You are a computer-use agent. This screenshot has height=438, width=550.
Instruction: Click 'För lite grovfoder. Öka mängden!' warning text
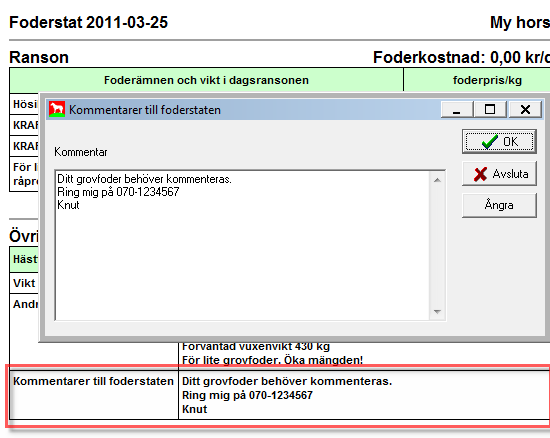pyautogui.click(x=273, y=360)
